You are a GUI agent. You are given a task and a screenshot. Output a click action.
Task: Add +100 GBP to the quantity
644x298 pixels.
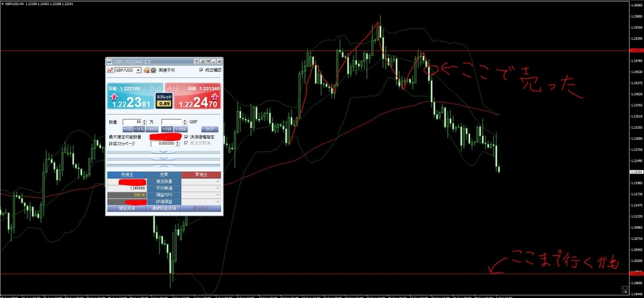(168, 129)
